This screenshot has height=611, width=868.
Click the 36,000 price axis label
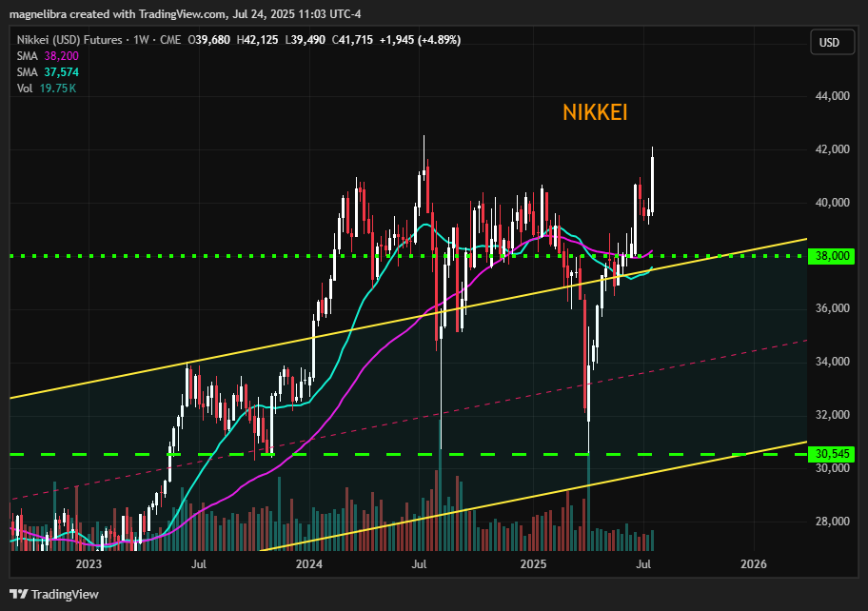832,307
